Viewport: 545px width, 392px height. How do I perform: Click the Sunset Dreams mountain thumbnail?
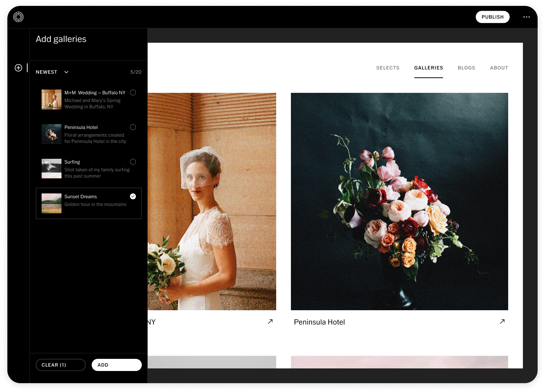52,203
